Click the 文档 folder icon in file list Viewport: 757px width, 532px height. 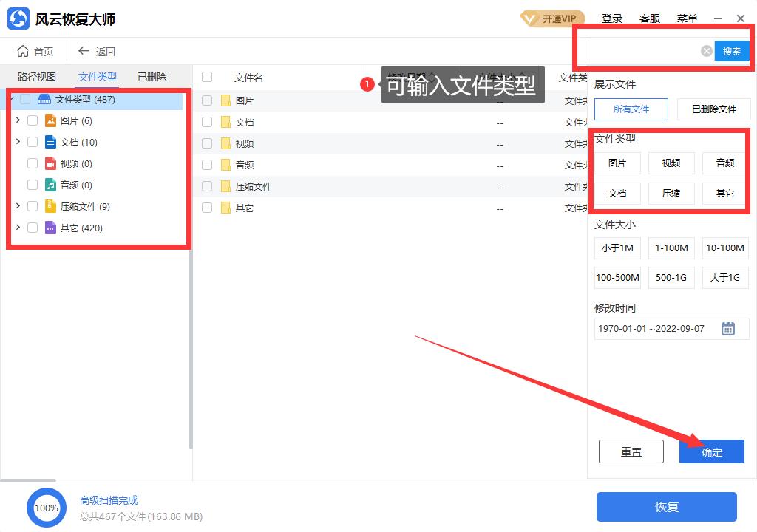[x=225, y=122]
